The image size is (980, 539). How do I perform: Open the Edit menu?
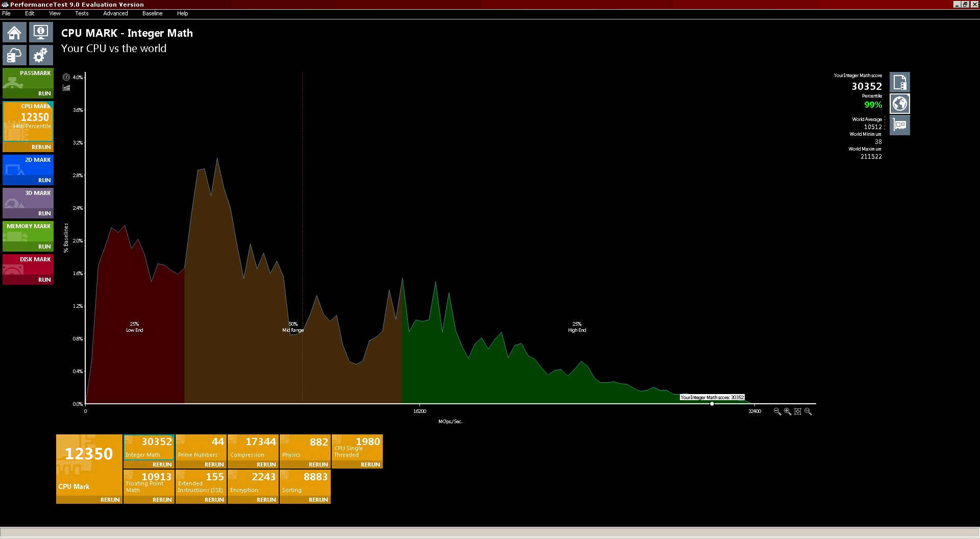click(x=30, y=14)
